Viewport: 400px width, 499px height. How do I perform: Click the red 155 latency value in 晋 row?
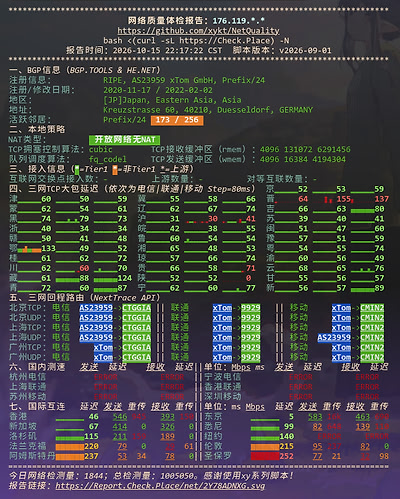[x=343, y=199]
